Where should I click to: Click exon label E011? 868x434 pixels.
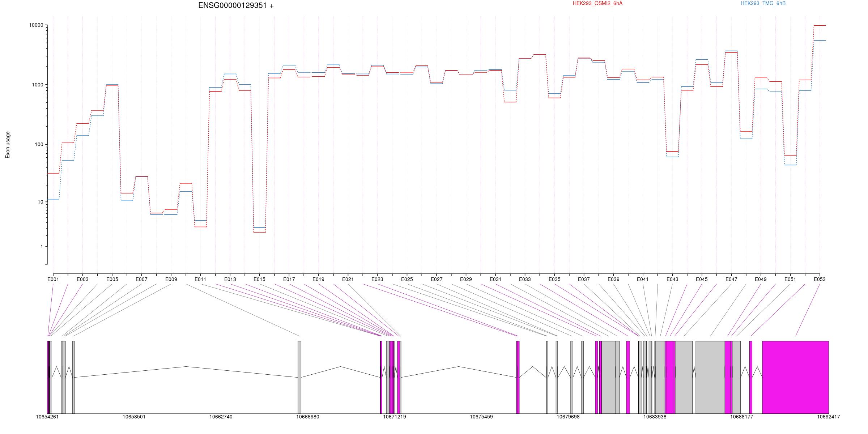[x=200, y=280]
